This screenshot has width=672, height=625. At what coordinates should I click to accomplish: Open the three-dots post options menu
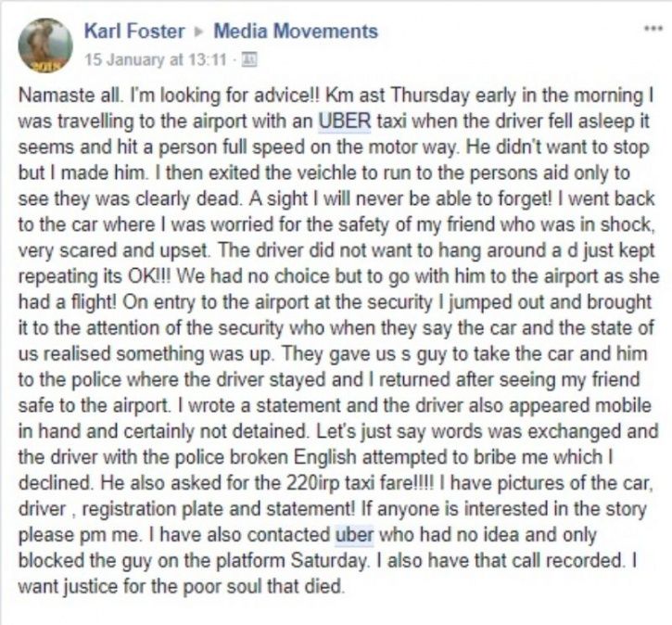pyautogui.click(x=653, y=29)
